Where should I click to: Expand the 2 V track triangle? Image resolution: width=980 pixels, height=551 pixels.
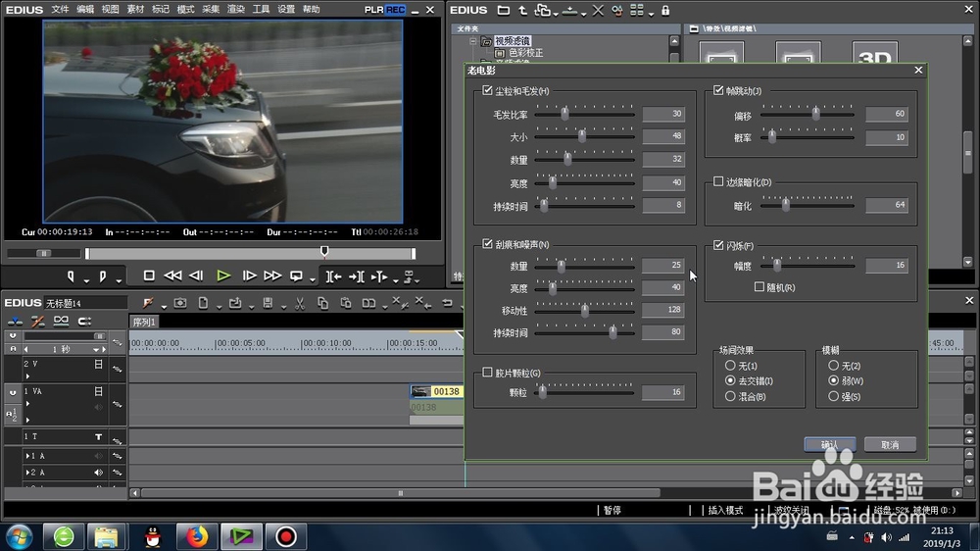click(x=27, y=376)
